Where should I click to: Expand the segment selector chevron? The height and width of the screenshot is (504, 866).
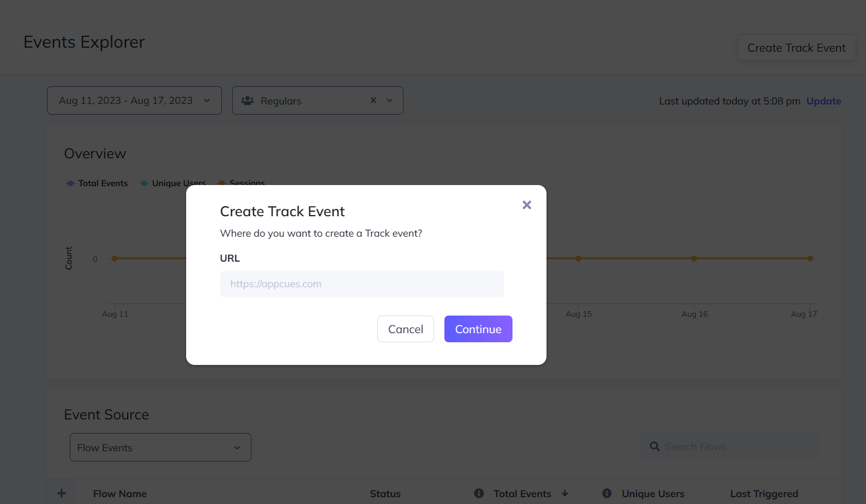click(389, 100)
